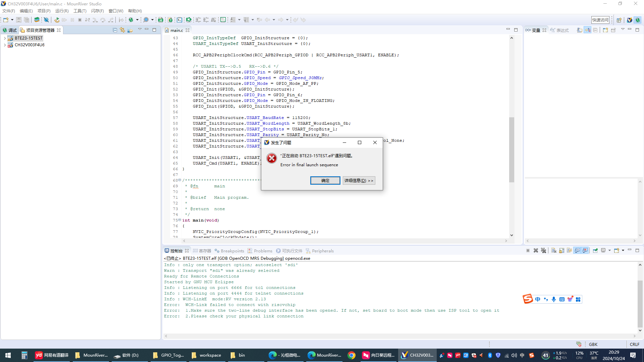644x362 pixels.
Task: Open View Menu triangle in Variables view
Action: (623, 29)
